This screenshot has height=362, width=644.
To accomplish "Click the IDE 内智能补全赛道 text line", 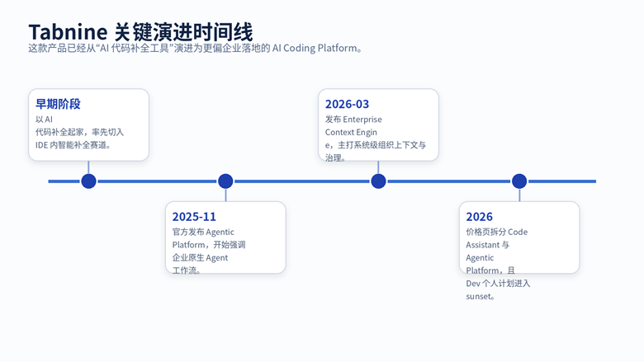I will [x=73, y=145].
